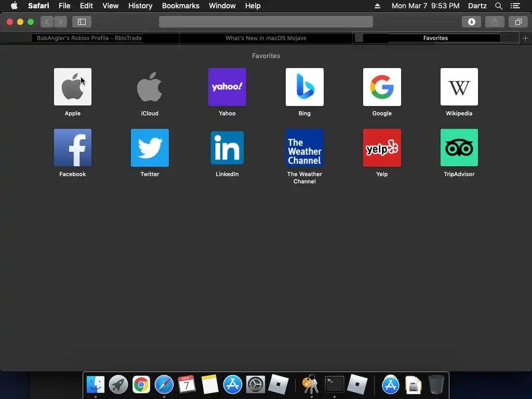Image resolution: width=532 pixels, height=399 pixels.
Task: Open Launchpad rocket in the Dock
Action: [x=118, y=384]
